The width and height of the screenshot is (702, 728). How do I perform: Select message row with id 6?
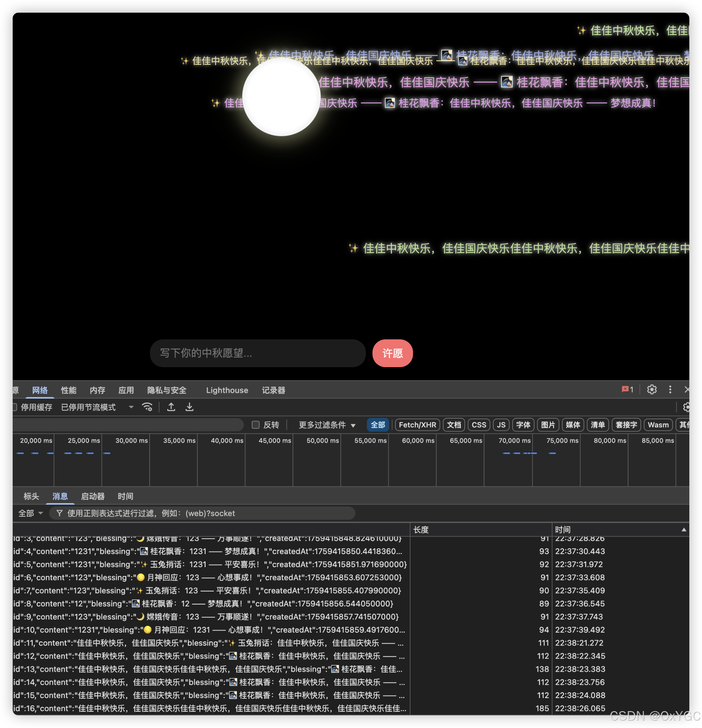point(351,577)
